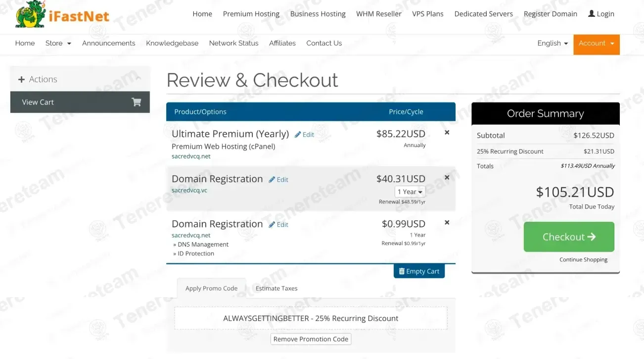Click the Renewal $0.99/1yr text

tap(404, 244)
